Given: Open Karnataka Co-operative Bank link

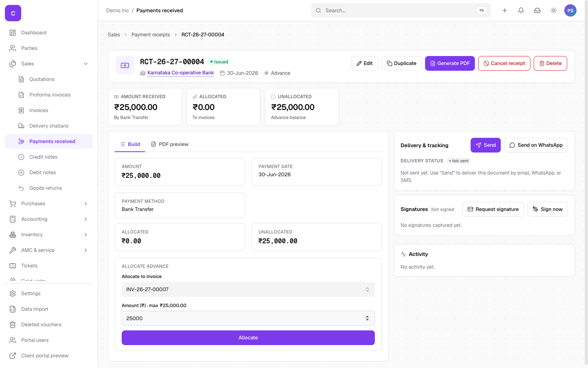Looking at the screenshot, I should click(180, 73).
